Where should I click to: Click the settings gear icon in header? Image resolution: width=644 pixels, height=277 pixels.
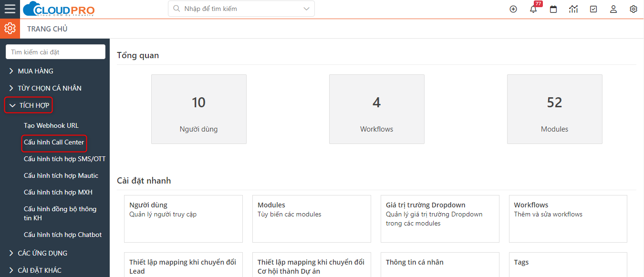pos(634,9)
